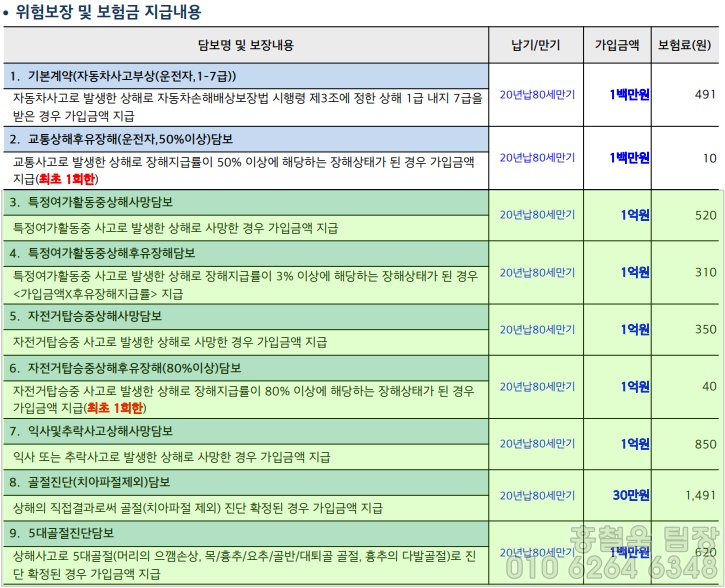Select the '보험료(원)' column header
This screenshot has height=588, width=725.
[x=684, y=45]
